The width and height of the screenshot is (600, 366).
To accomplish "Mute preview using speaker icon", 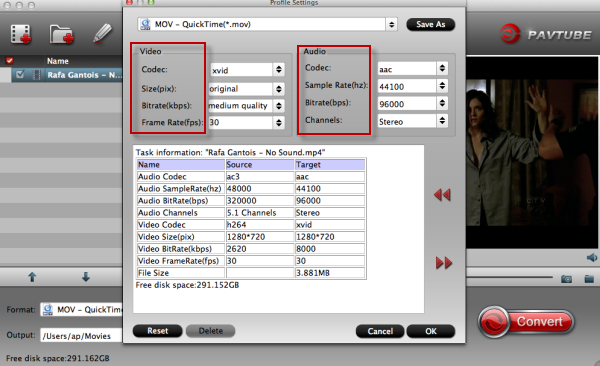I will coord(592,257).
